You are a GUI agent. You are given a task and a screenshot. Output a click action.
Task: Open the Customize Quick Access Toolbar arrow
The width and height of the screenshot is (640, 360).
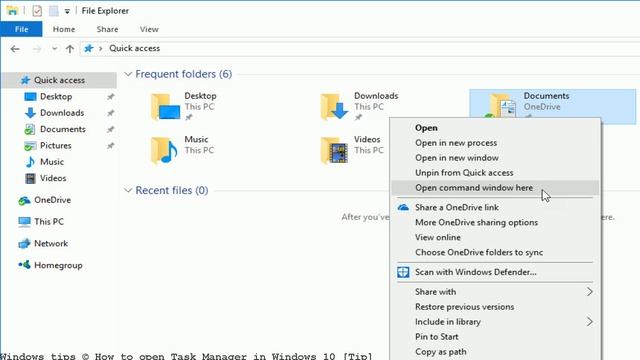click(67, 11)
